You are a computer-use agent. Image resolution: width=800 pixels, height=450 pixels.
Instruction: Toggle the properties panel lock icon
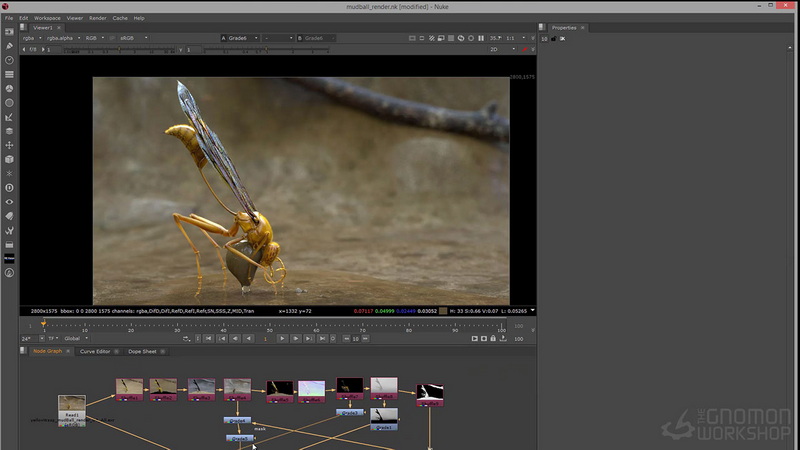click(x=554, y=39)
